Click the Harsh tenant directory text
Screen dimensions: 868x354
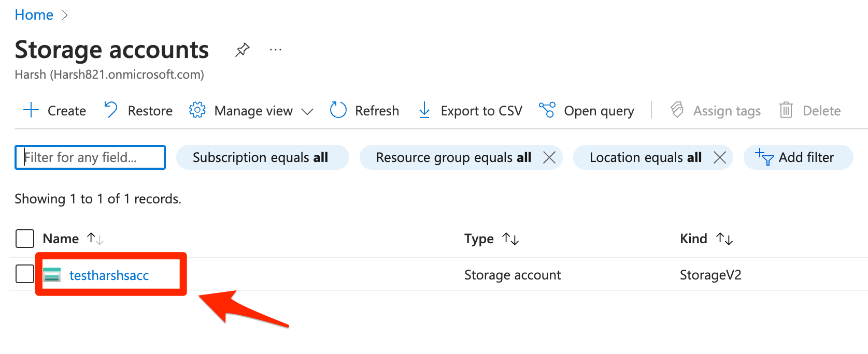109,75
